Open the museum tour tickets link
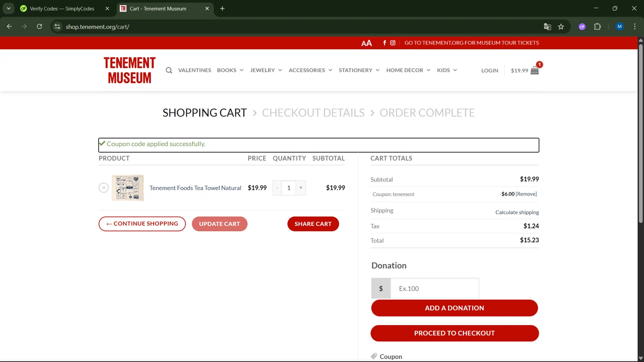 tap(471, 43)
